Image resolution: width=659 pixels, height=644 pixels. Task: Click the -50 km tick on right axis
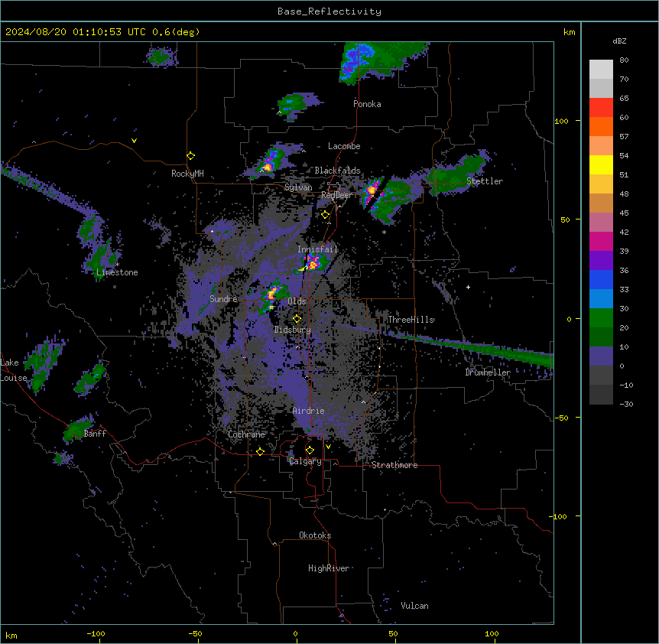click(x=561, y=418)
